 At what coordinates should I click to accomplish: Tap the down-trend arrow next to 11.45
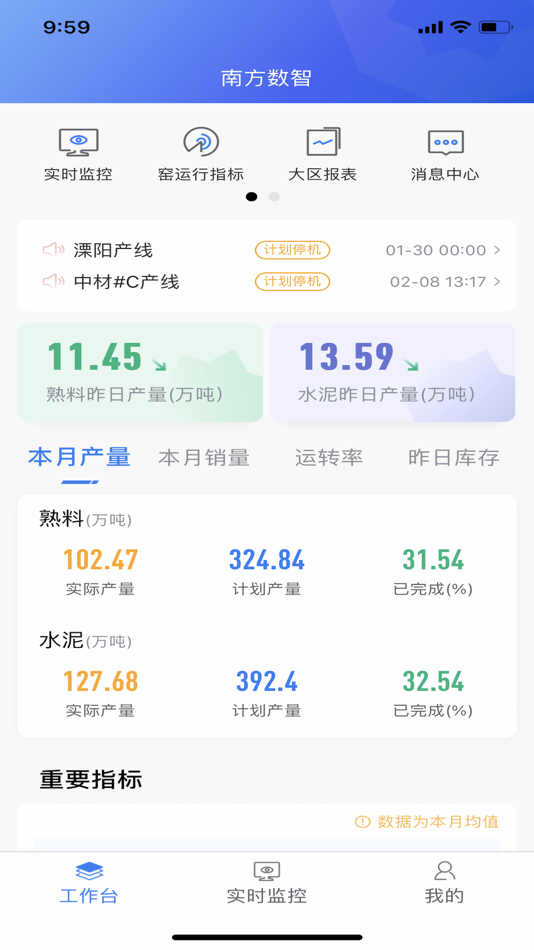tap(159, 365)
